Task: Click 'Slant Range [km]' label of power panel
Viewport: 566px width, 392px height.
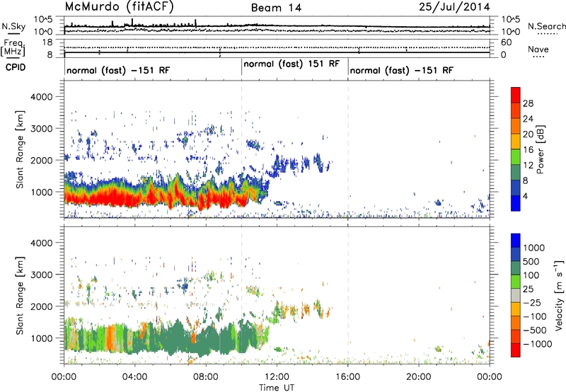Action: [x=20, y=149]
